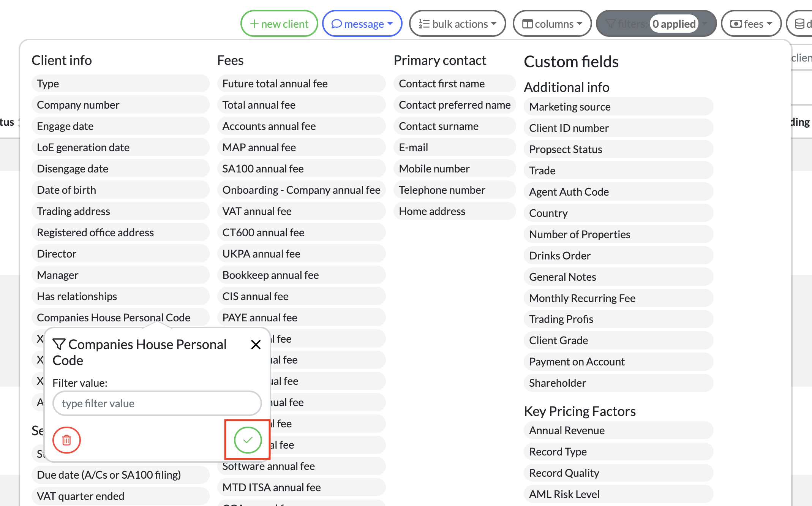Image resolution: width=812 pixels, height=506 pixels.
Task: Click the plus icon on new client
Action: 254,24
